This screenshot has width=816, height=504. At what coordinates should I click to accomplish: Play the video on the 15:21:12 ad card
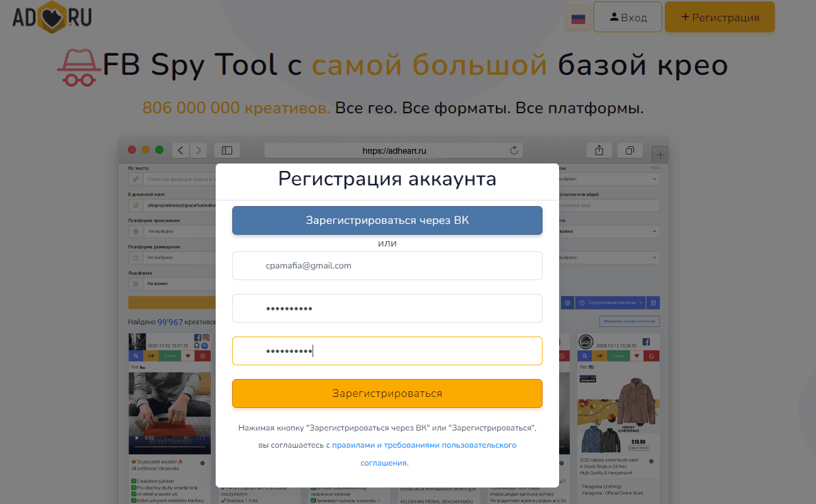(x=137, y=438)
